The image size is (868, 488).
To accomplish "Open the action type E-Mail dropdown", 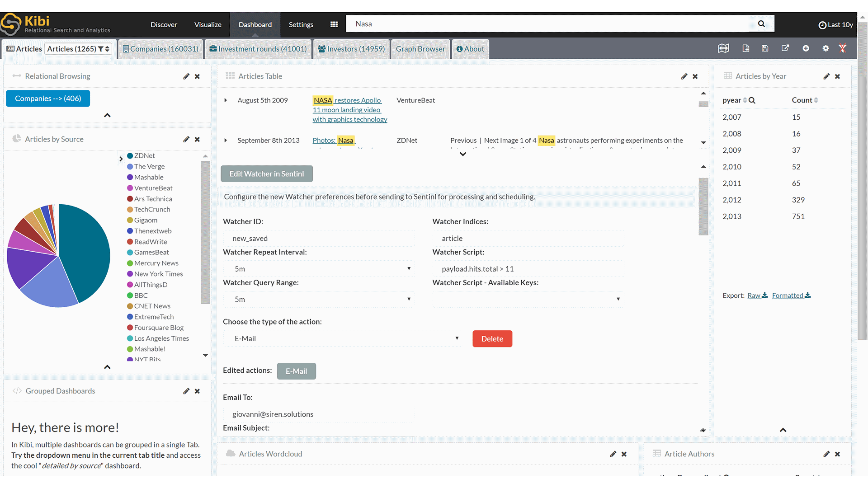I will point(343,338).
